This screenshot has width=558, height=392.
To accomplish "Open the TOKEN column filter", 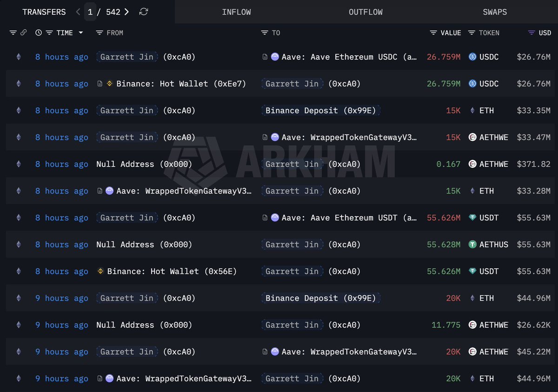I will click(x=472, y=33).
